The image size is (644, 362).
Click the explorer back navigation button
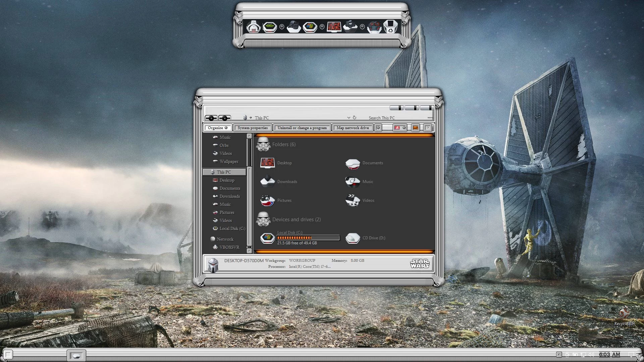[211, 118]
